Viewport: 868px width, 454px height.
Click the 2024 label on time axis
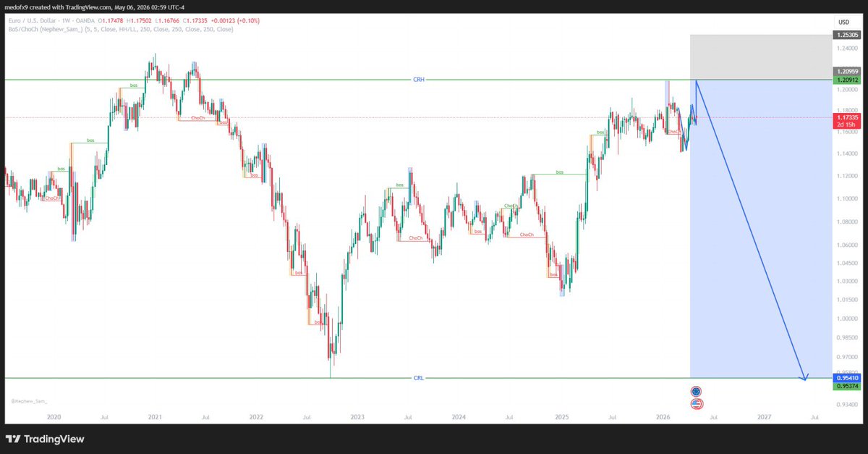[x=459, y=417]
